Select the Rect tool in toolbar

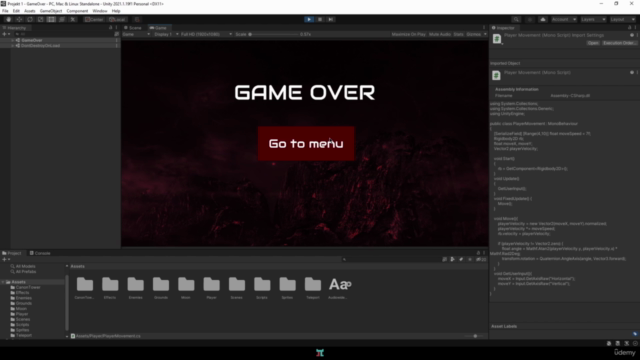pyautogui.click(x=51, y=19)
